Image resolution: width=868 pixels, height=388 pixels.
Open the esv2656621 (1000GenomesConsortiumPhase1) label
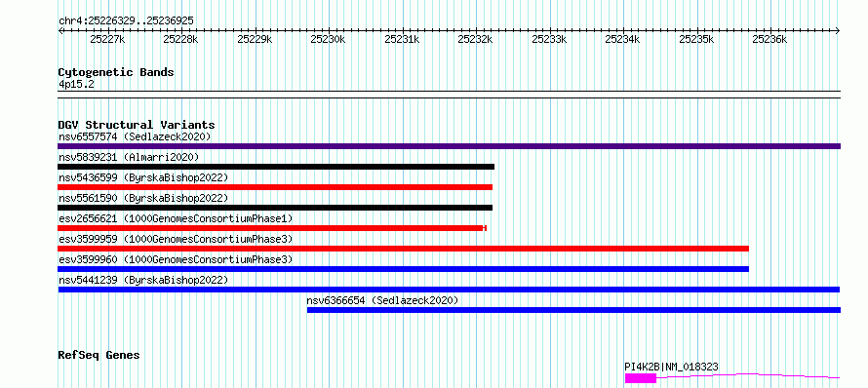tap(176, 218)
